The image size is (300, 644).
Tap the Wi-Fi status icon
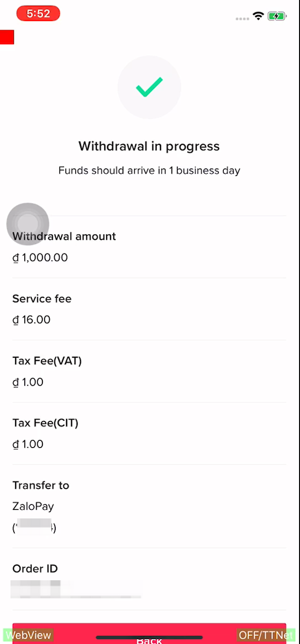[x=259, y=16]
